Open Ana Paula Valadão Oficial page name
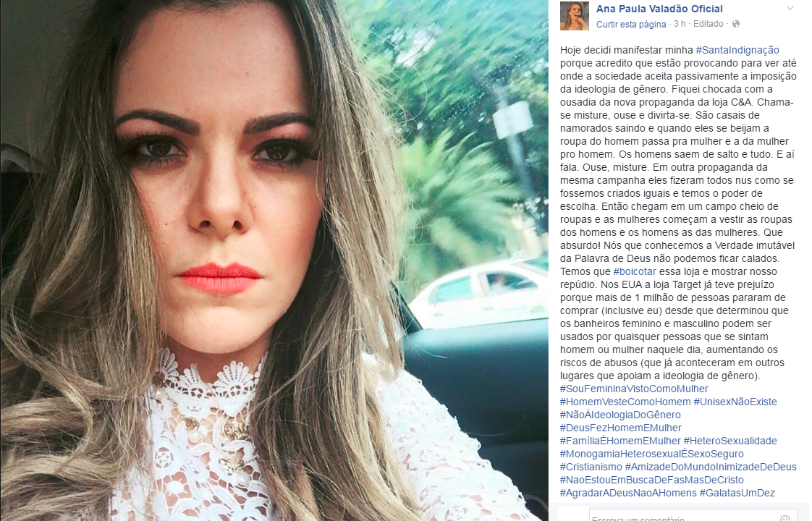Viewport: 812px width, 521px height. pos(659,9)
